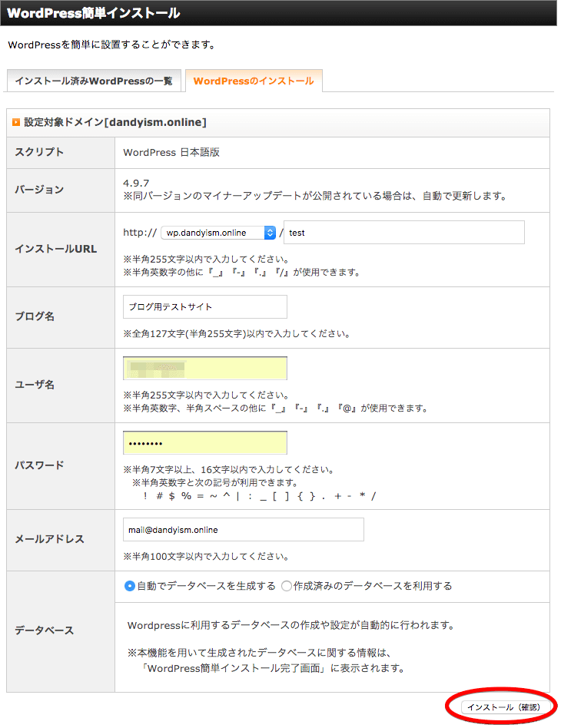561x728 pixels.
Task: Click the インストールURL row label
Action: point(56,249)
